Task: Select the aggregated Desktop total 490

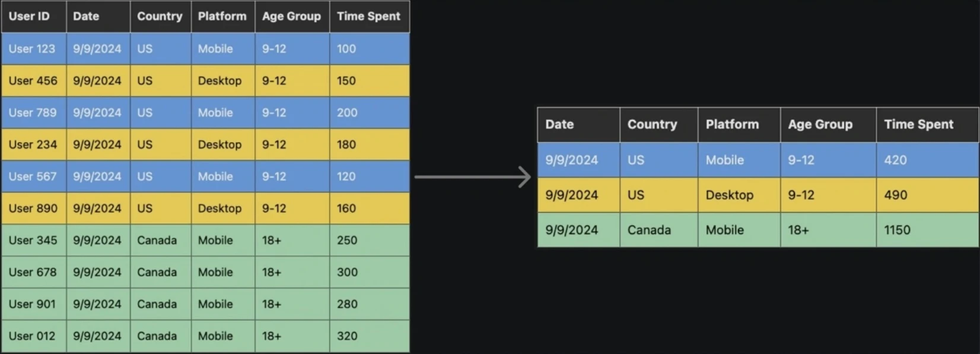Action: [x=896, y=195]
